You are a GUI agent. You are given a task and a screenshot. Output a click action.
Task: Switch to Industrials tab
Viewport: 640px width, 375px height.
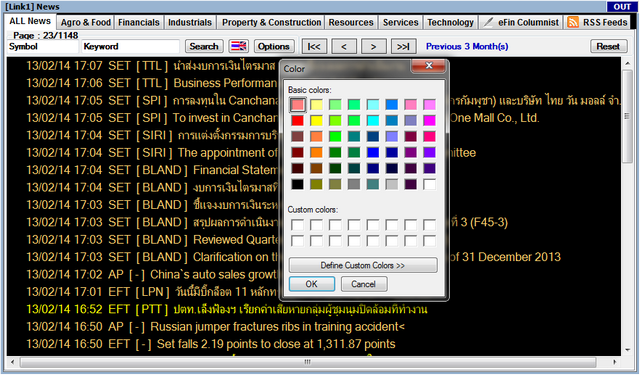pos(190,22)
